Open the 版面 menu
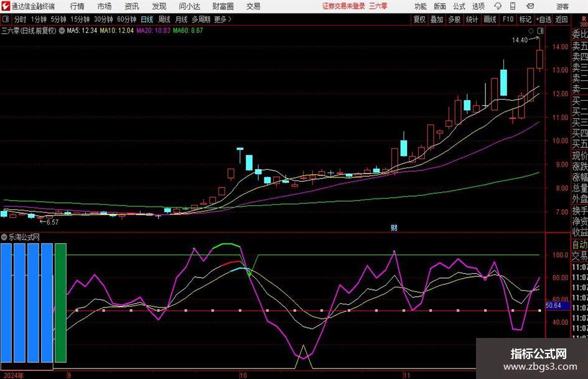The height and width of the screenshot is (379, 588). point(439,6)
